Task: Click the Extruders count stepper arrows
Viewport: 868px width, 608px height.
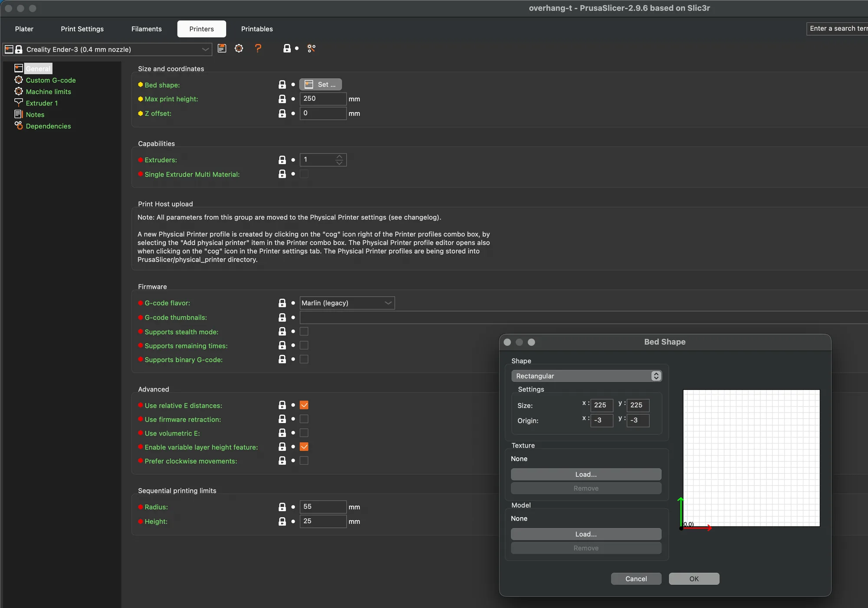Action: pyautogui.click(x=339, y=160)
